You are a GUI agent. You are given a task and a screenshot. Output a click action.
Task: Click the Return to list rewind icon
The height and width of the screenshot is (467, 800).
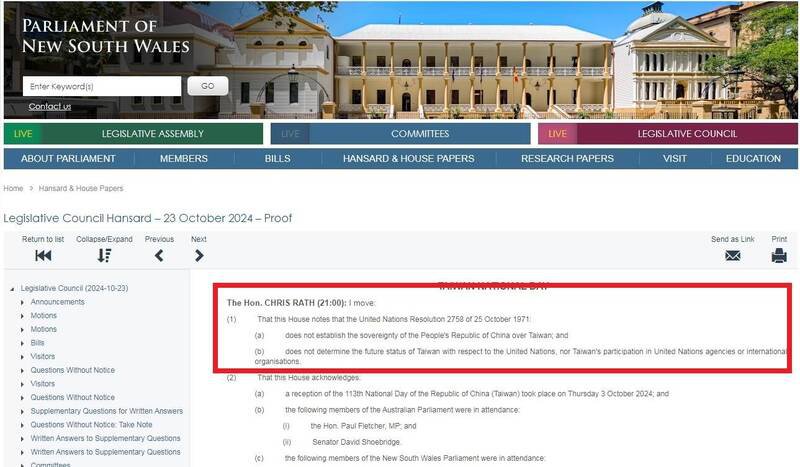43,255
